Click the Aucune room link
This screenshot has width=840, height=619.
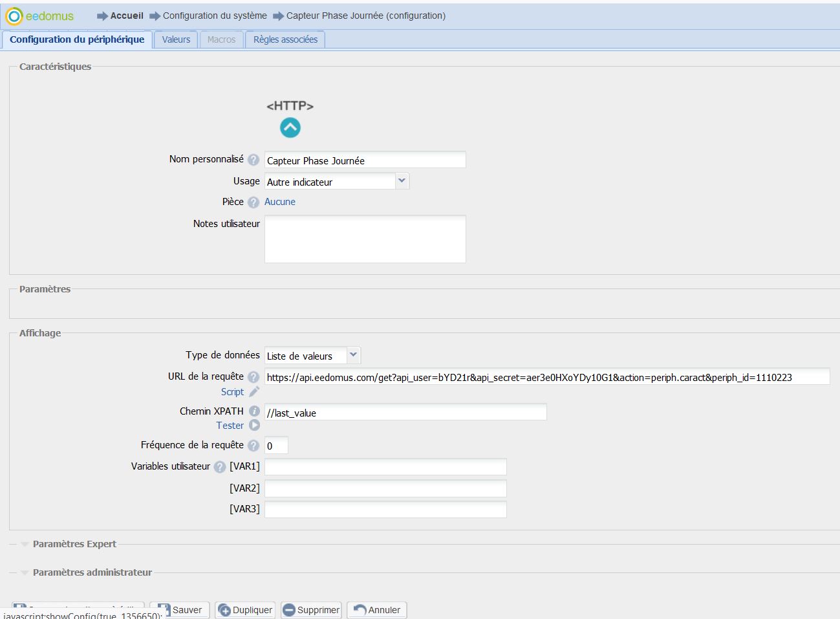point(279,202)
